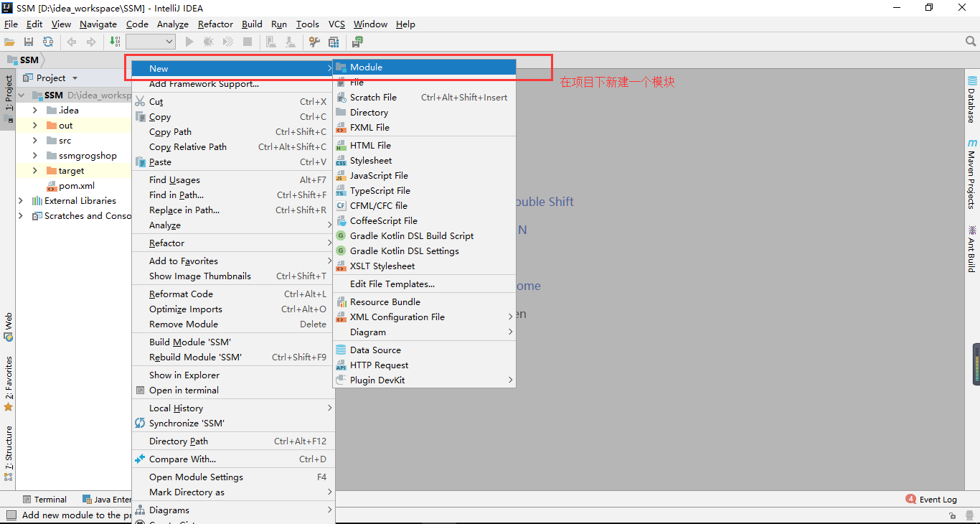
Task: Open the Plugin DevKit submenu
Action: (425, 380)
